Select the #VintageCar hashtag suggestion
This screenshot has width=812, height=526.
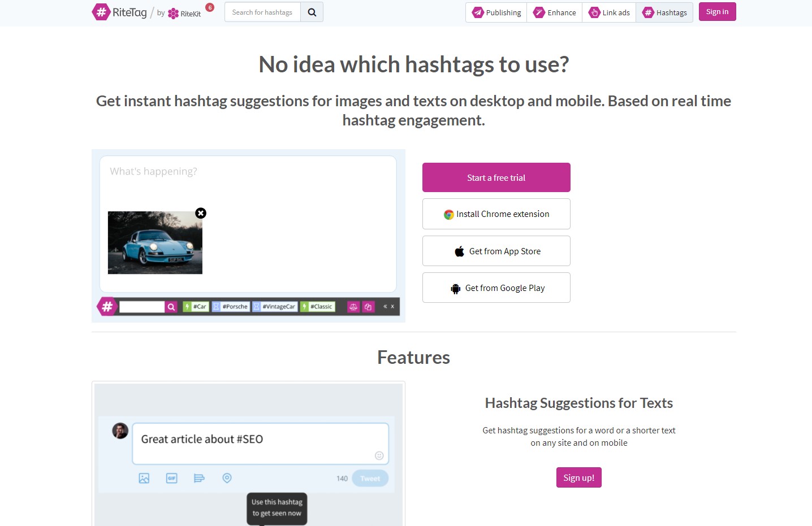point(274,307)
